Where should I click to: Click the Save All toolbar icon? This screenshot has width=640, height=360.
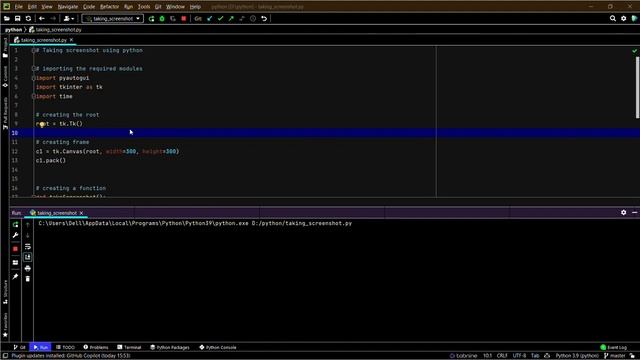18,18
